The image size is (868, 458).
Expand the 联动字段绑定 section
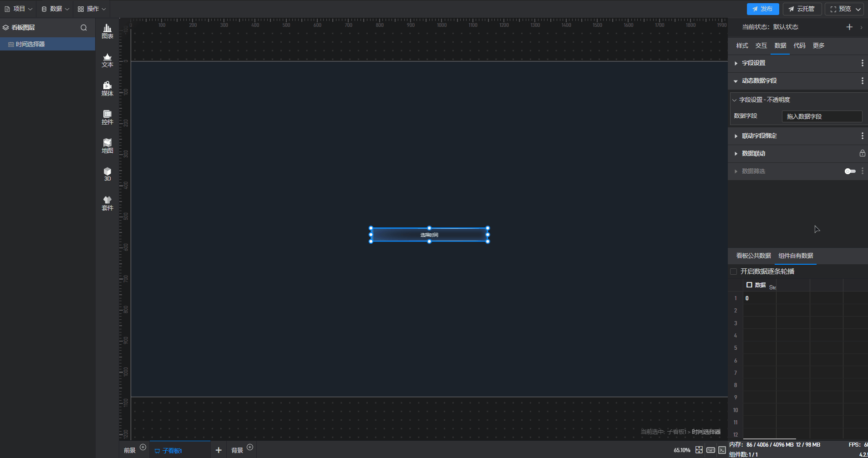coord(736,136)
